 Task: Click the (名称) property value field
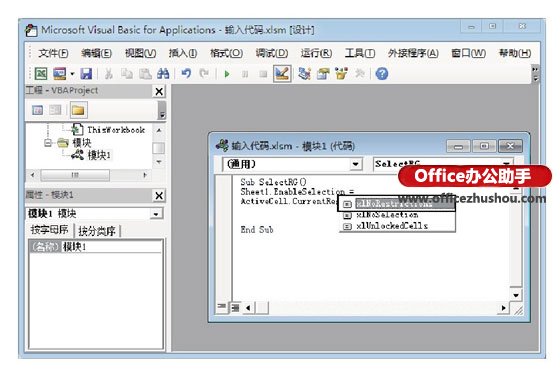point(112,247)
